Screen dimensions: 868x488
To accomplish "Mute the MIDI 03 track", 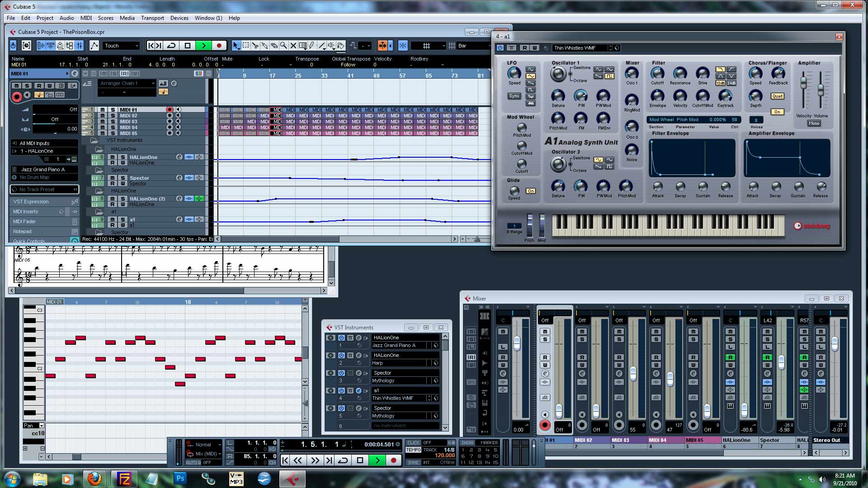I will (x=103, y=122).
